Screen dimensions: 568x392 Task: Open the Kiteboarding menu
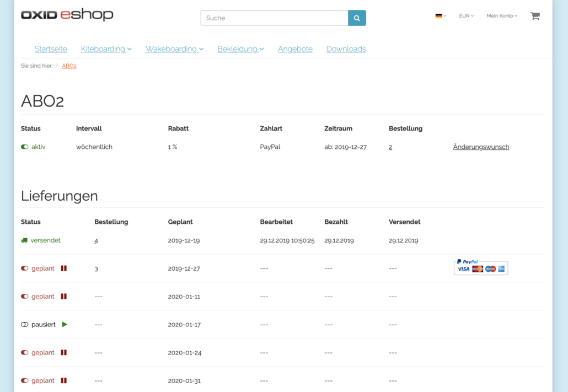pos(106,49)
